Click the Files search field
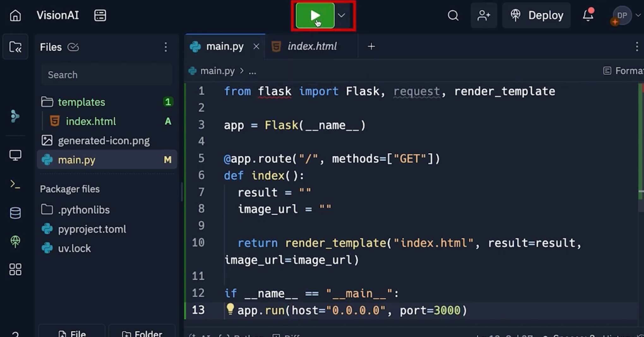Screen dimensions: 644x337 [106, 75]
